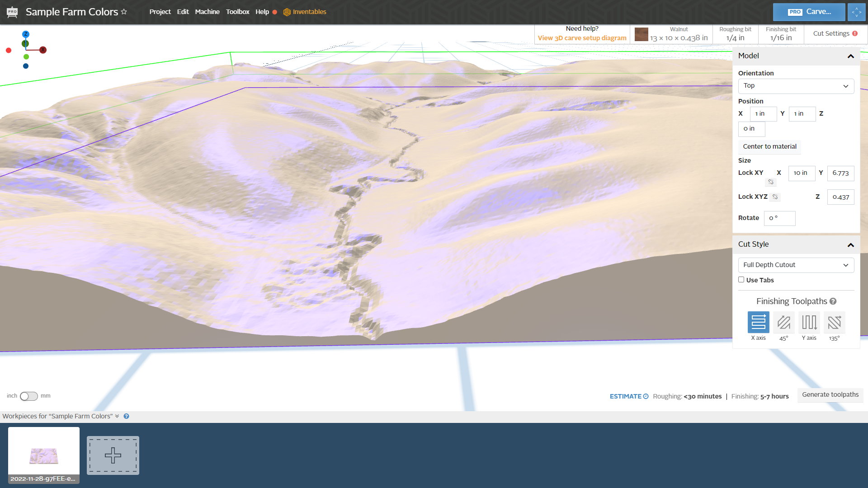
Task: Collapse the Model panel
Action: [851, 56]
